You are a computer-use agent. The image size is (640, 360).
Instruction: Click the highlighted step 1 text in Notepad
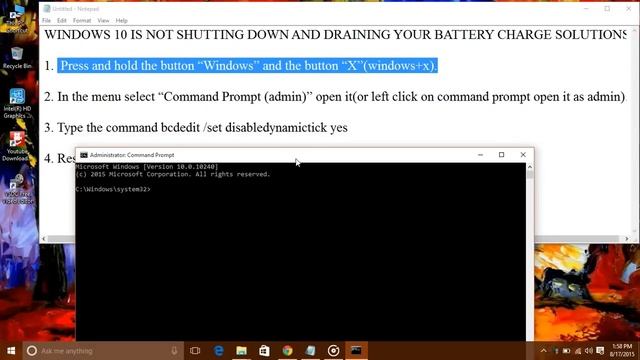(x=247, y=66)
